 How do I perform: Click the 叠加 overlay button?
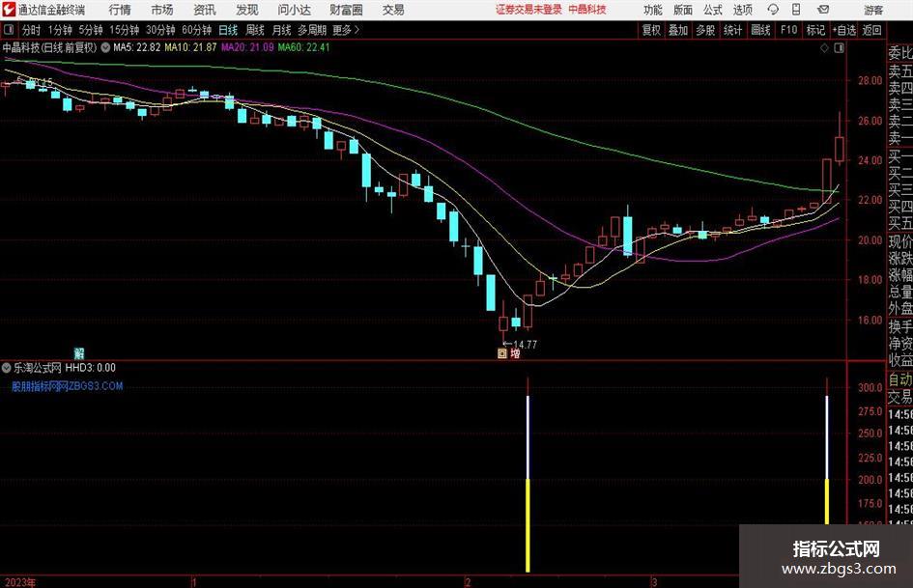click(x=678, y=30)
